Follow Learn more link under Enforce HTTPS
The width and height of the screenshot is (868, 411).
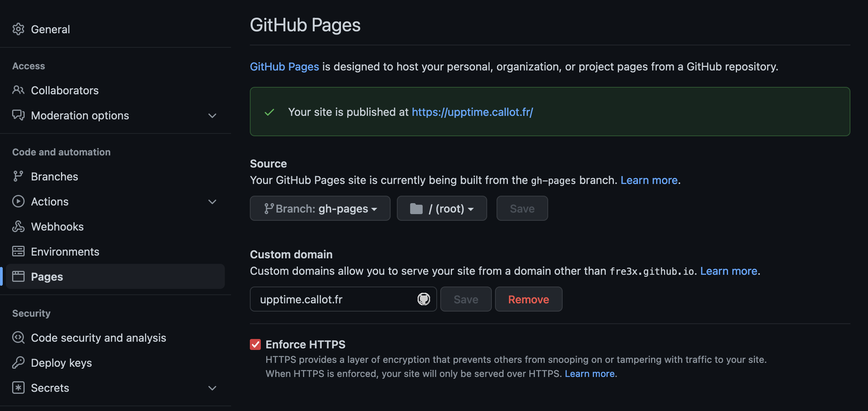coord(590,374)
